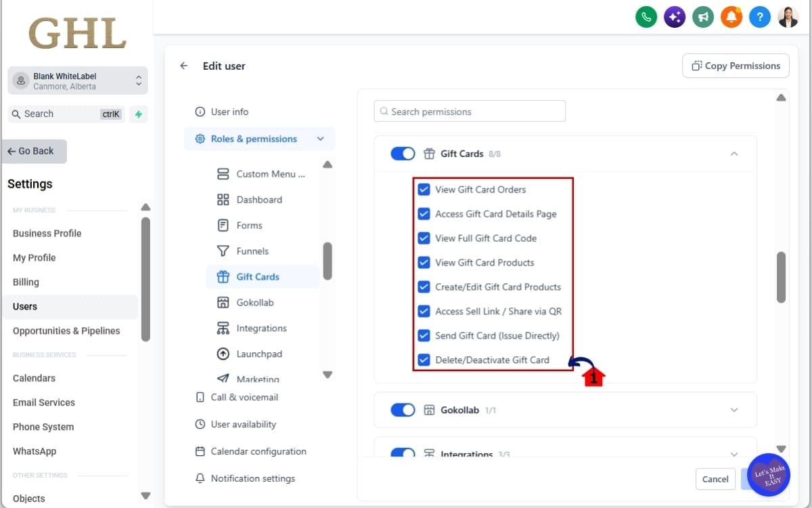Click the Custom Menu icon in the permissions list
812x508 pixels.
(223, 174)
